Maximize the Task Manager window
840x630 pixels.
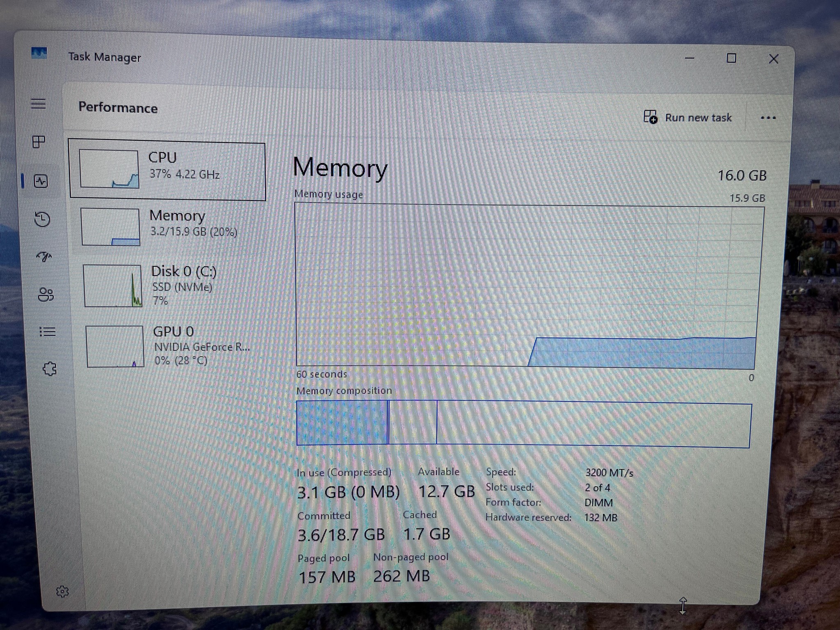coord(731,58)
